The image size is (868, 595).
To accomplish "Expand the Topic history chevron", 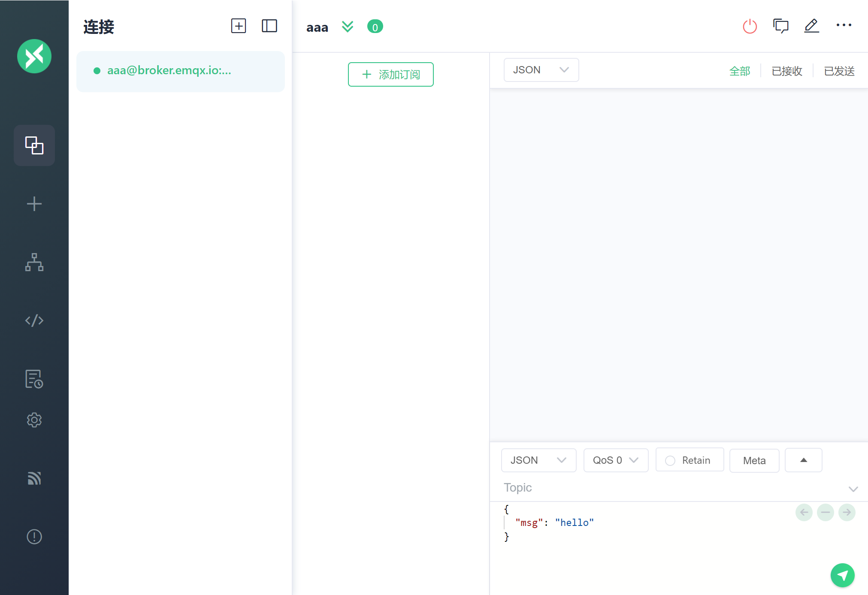I will [853, 489].
